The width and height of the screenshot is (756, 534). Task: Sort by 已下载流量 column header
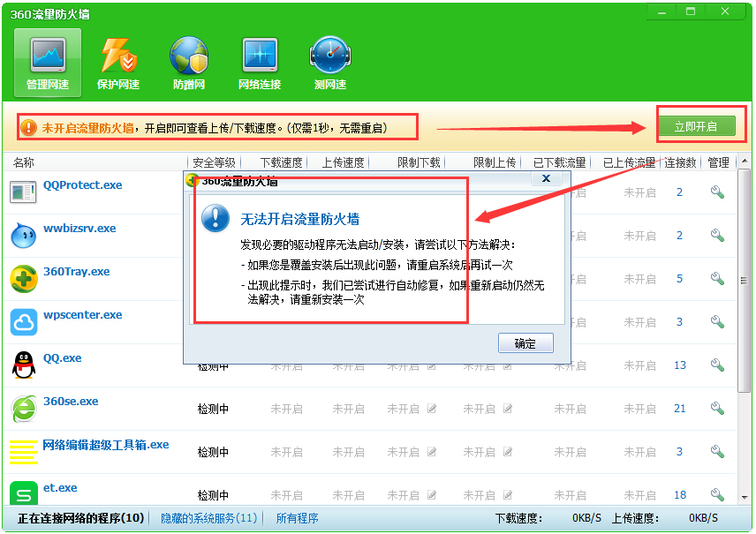pos(559,163)
